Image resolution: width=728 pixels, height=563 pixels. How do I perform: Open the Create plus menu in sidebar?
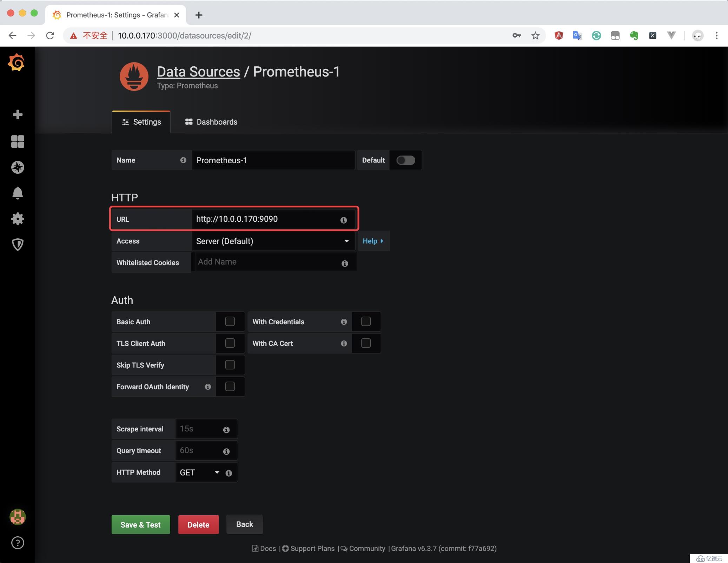pos(18,114)
